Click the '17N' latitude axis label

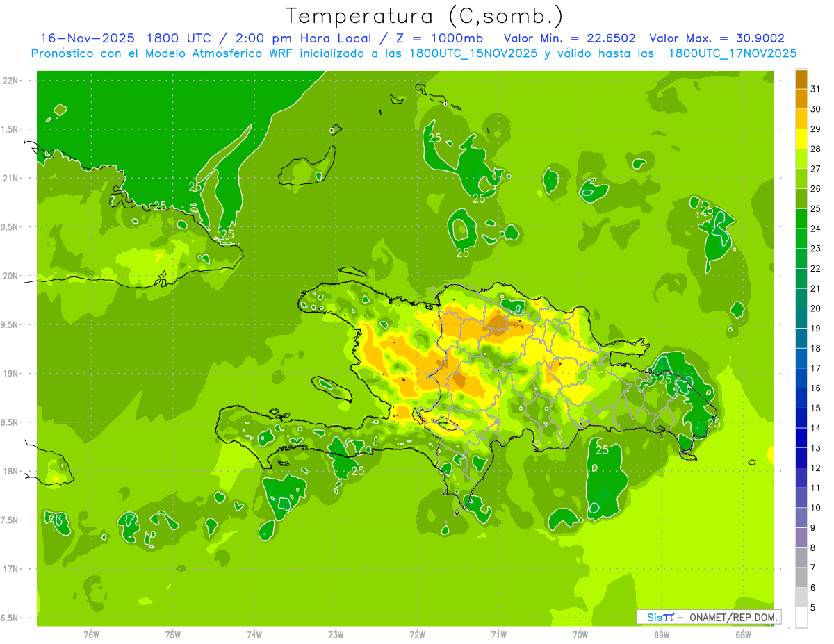click(x=10, y=569)
